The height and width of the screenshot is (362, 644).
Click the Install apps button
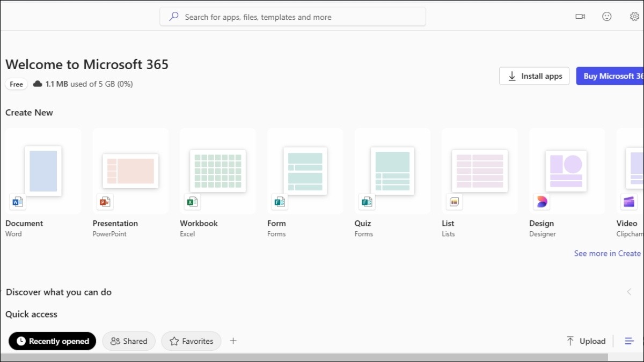pyautogui.click(x=535, y=76)
